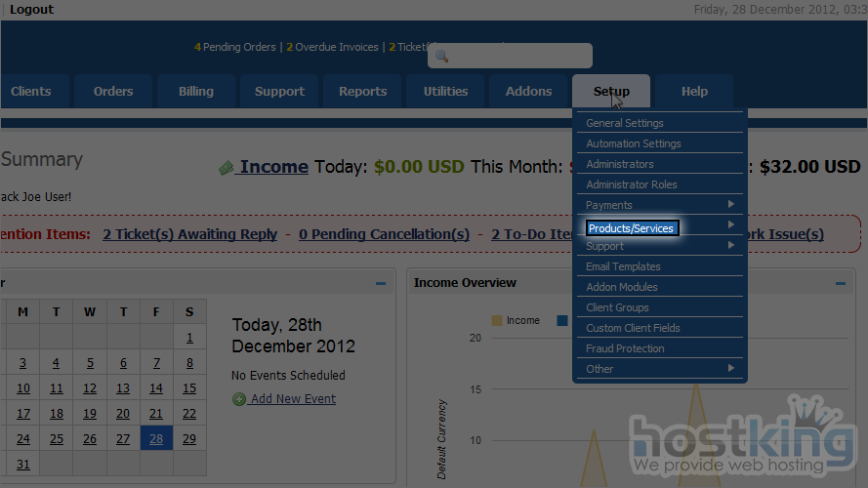Select General Settings in the Setup menu

pyautogui.click(x=625, y=124)
